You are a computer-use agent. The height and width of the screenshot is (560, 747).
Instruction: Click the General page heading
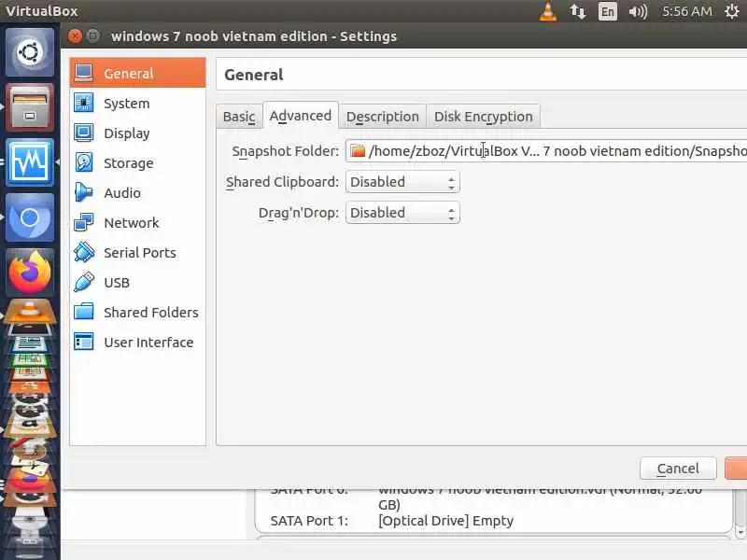pos(253,75)
